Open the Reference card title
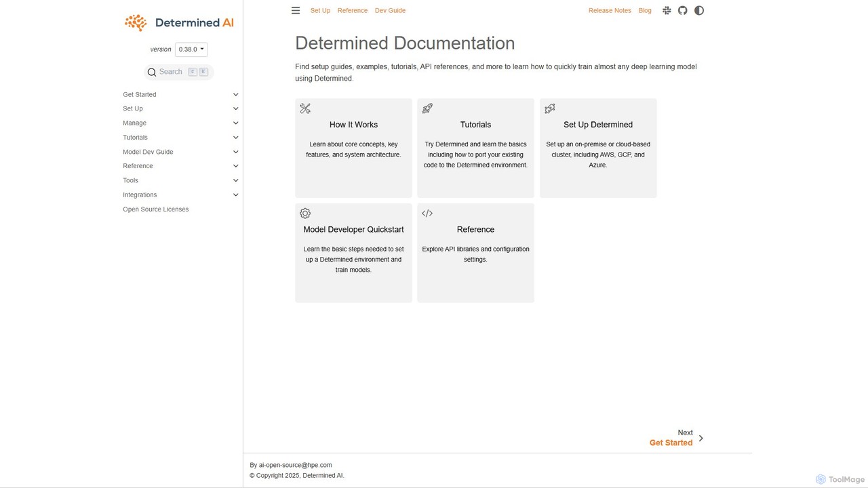Screen dimensions: 868x488 point(475,229)
